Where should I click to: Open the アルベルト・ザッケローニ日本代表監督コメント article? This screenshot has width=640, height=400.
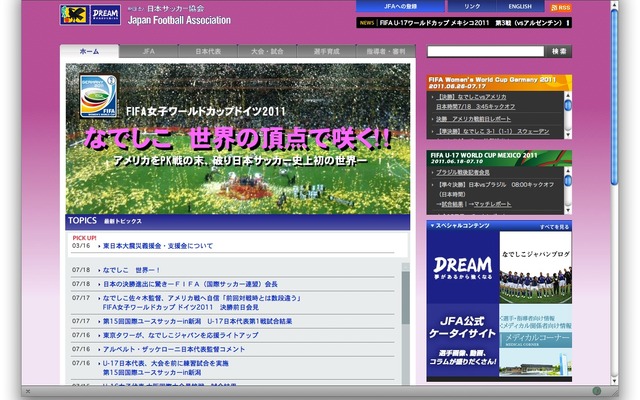tap(174, 349)
